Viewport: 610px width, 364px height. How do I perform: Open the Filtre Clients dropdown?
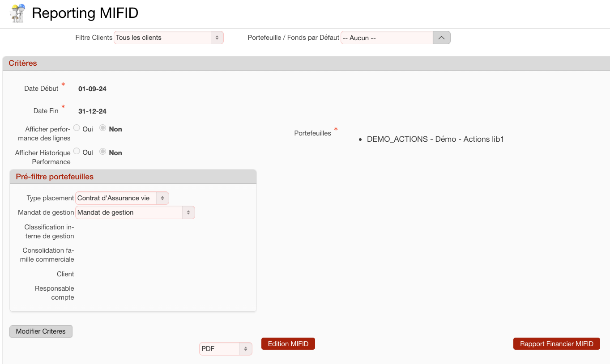pyautogui.click(x=168, y=38)
